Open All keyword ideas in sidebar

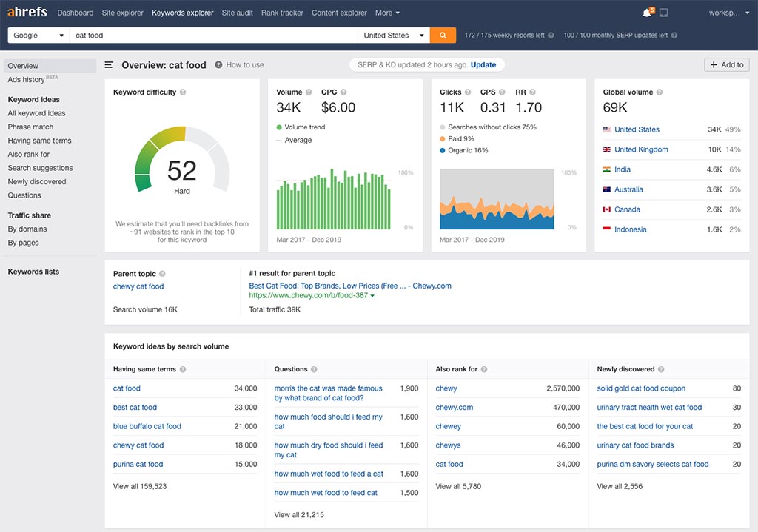36,113
